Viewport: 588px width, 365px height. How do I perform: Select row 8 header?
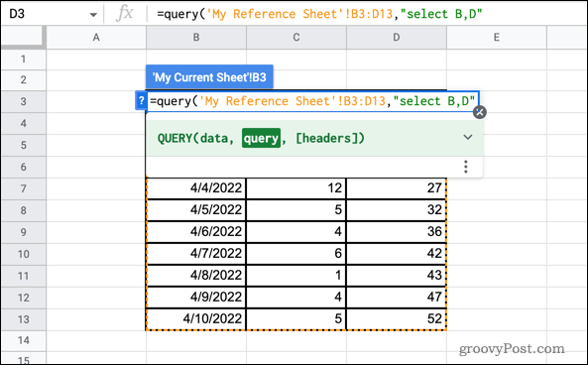[23, 210]
